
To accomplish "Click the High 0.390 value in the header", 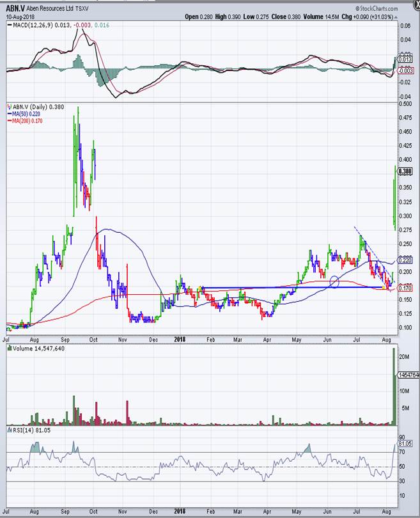I will pyautogui.click(x=228, y=17).
